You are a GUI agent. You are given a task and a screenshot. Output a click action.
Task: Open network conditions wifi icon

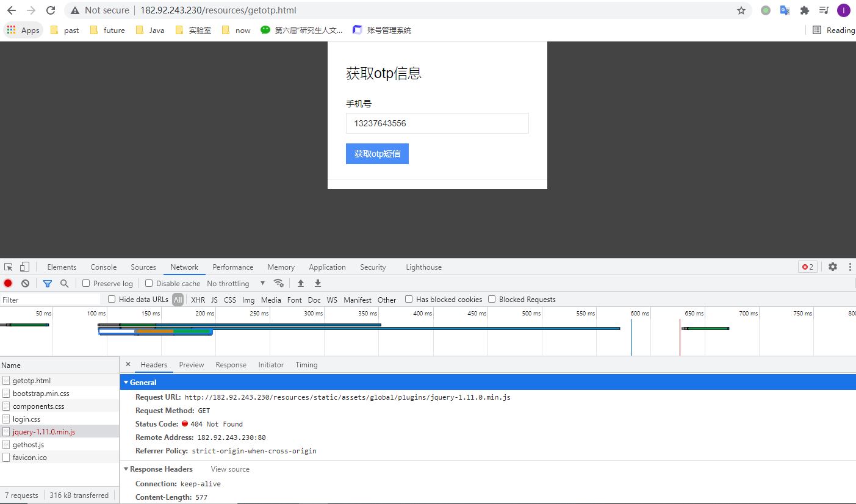(x=279, y=283)
